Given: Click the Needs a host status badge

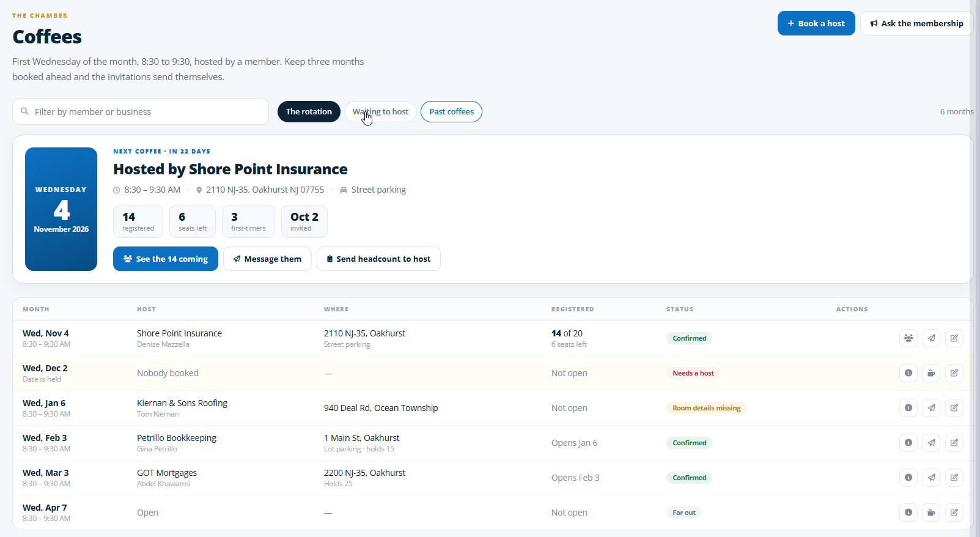Looking at the screenshot, I should [x=693, y=373].
